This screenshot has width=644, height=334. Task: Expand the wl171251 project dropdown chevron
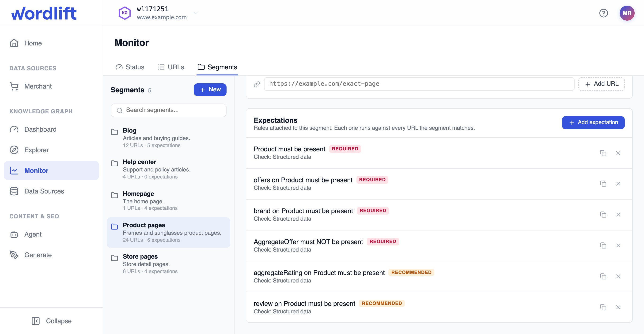196,13
